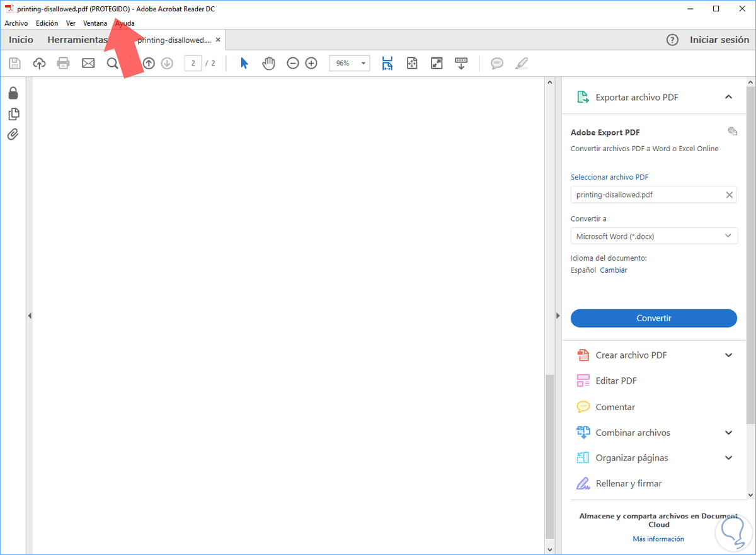Collapse right tools pane arrow
756x555 pixels.
coord(558,316)
